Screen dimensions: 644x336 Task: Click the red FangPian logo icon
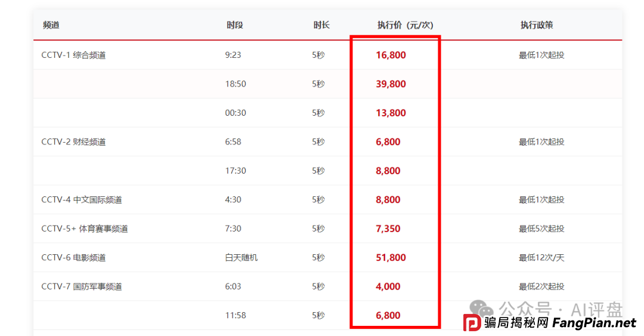pos(472,323)
